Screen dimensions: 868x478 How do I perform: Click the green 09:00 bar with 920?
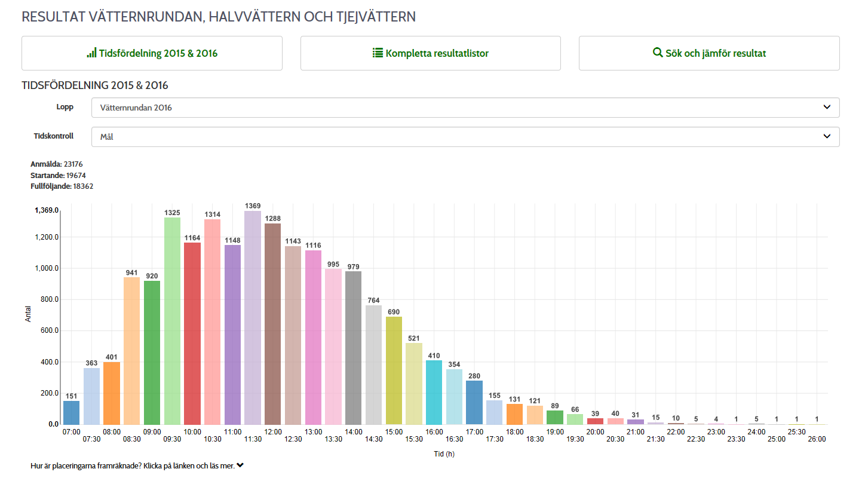[x=152, y=353]
